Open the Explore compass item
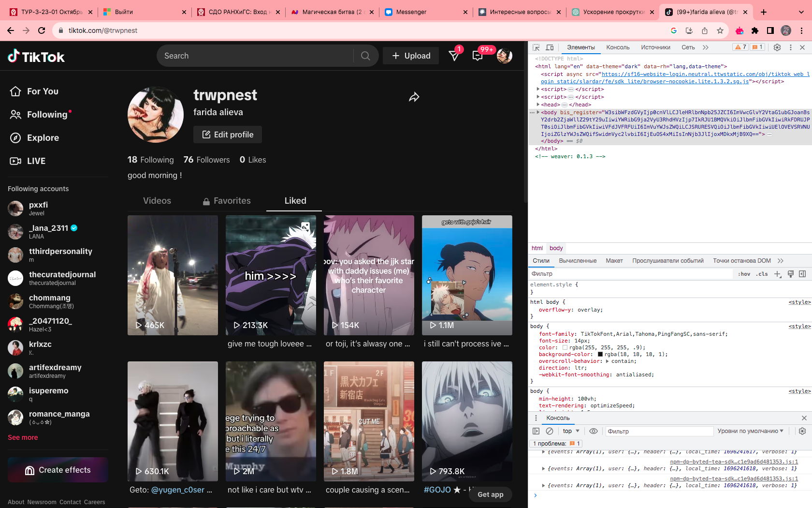This screenshot has height=508, width=812. click(x=15, y=138)
